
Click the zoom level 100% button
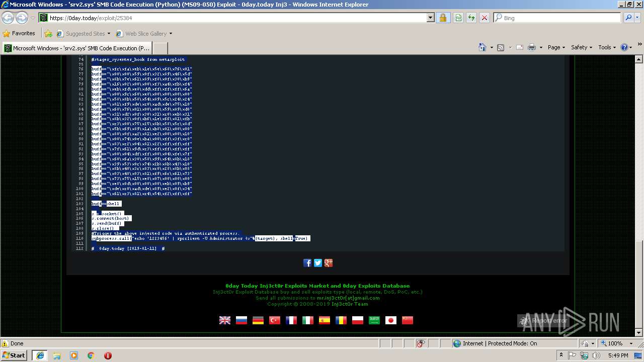coord(611,343)
